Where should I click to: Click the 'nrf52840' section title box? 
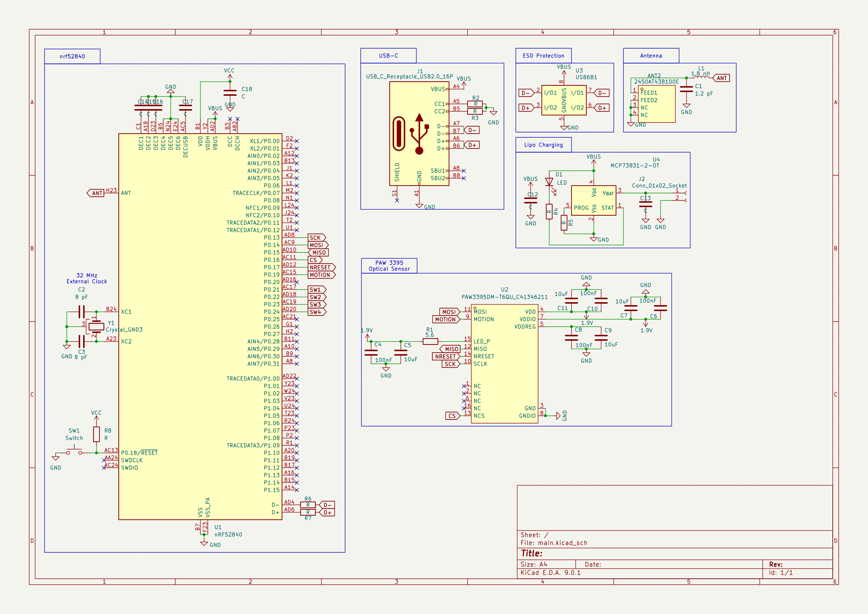click(x=72, y=56)
